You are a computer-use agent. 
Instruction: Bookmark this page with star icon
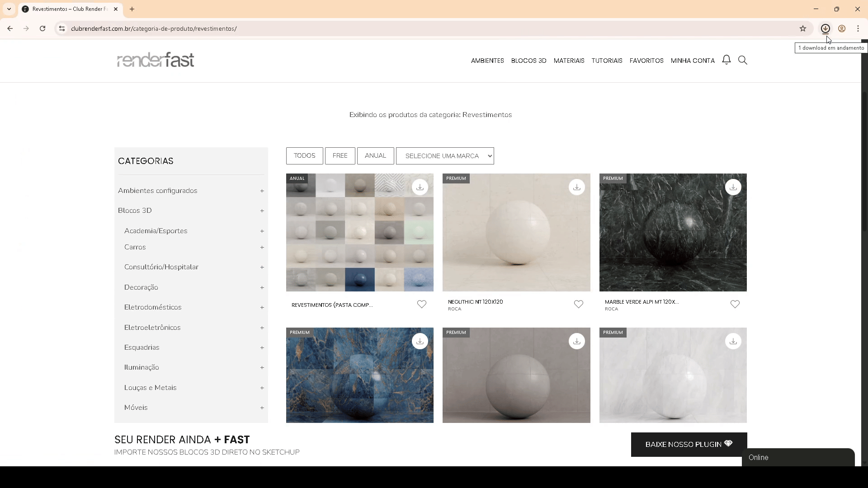coord(802,28)
